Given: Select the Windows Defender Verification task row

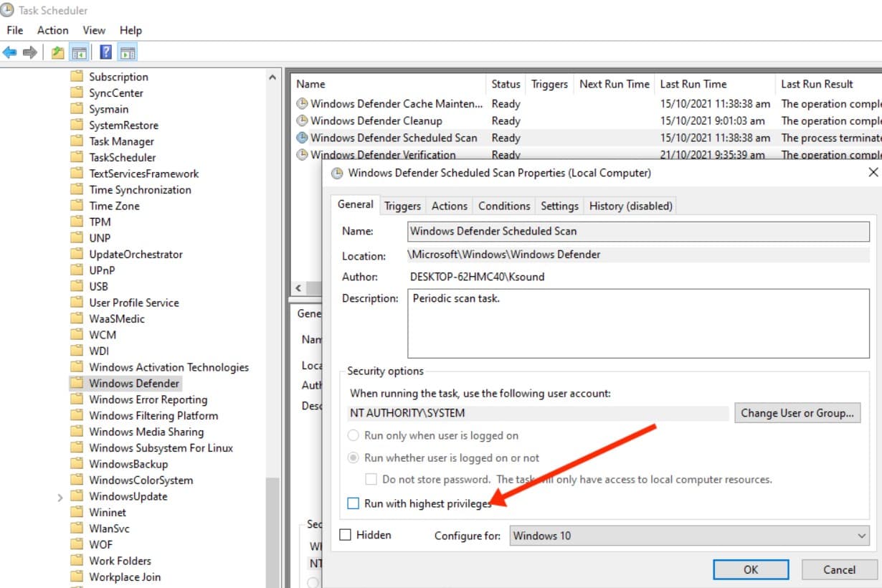Looking at the screenshot, I should pos(383,155).
